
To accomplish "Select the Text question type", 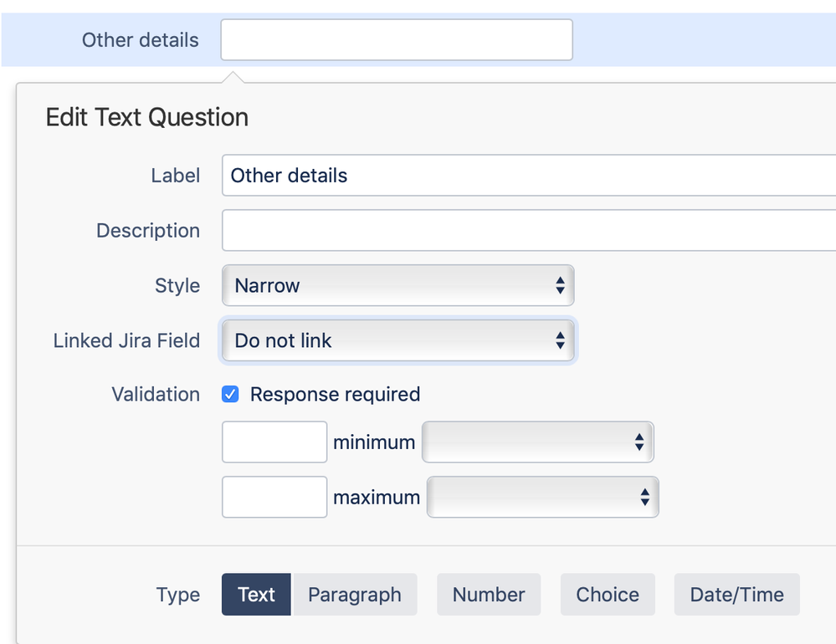I will [256, 595].
